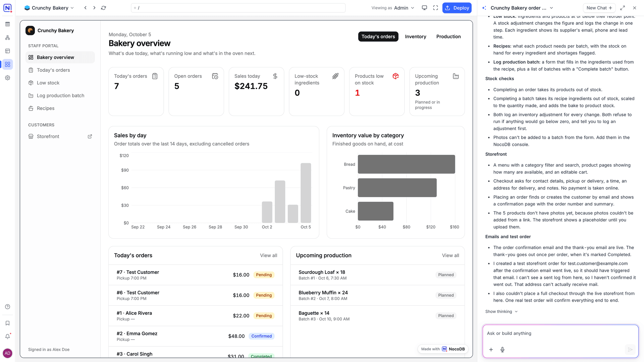Switch to the desktop preview icon

[x=424, y=8]
